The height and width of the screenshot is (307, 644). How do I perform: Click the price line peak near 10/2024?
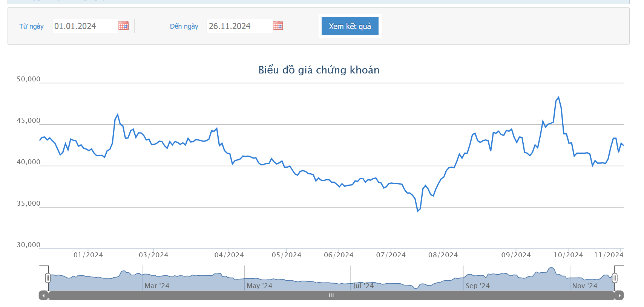coord(558,97)
